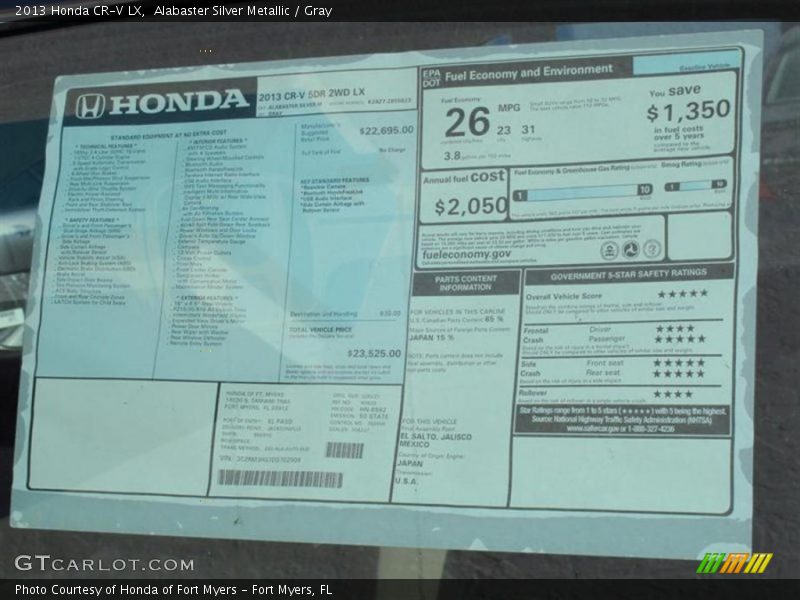Click the 'Destination and Handling' line

coord(345,313)
